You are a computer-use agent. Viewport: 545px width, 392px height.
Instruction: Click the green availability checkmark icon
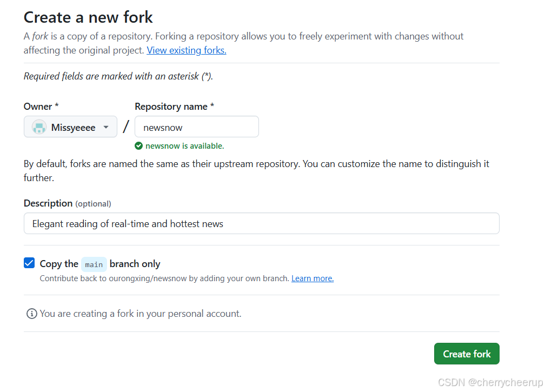click(139, 145)
